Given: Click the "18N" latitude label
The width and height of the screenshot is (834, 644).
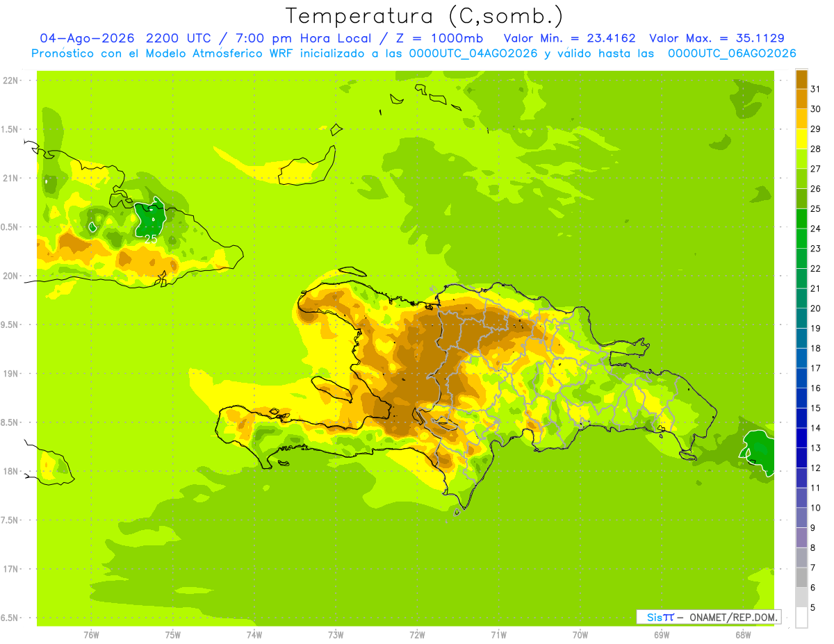Looking at the screenshot, I should (10, 471).
